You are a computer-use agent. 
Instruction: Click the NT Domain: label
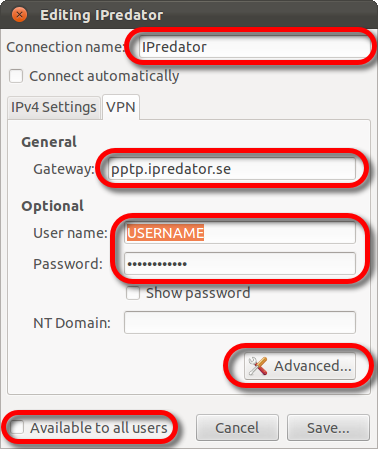tap(72, 323)
